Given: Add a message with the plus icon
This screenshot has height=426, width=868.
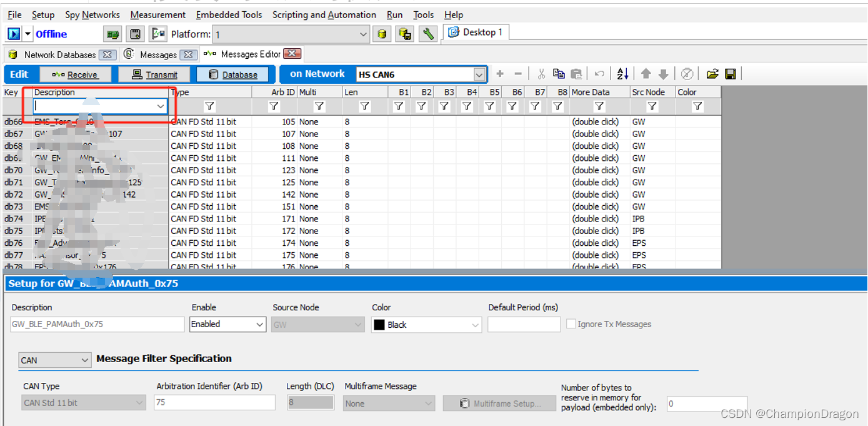Looking at the screenshot, I should pyautogui.click(x=500, y=74).
